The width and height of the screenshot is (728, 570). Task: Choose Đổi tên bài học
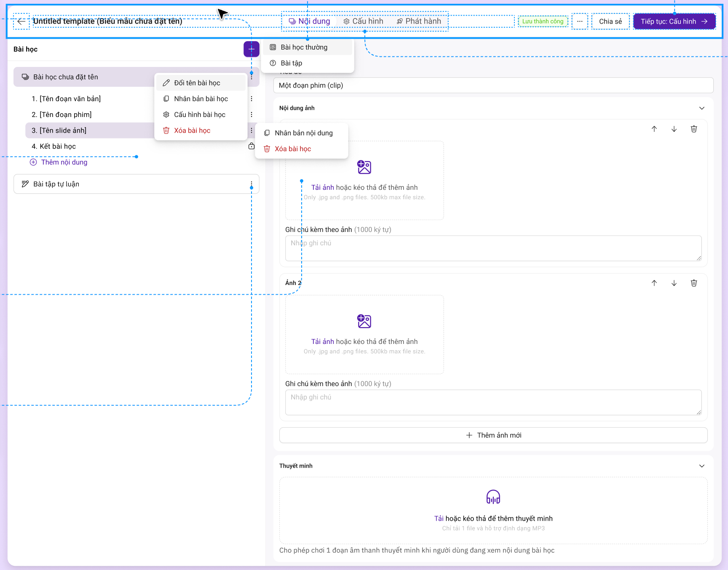click(x=201, y=83)
